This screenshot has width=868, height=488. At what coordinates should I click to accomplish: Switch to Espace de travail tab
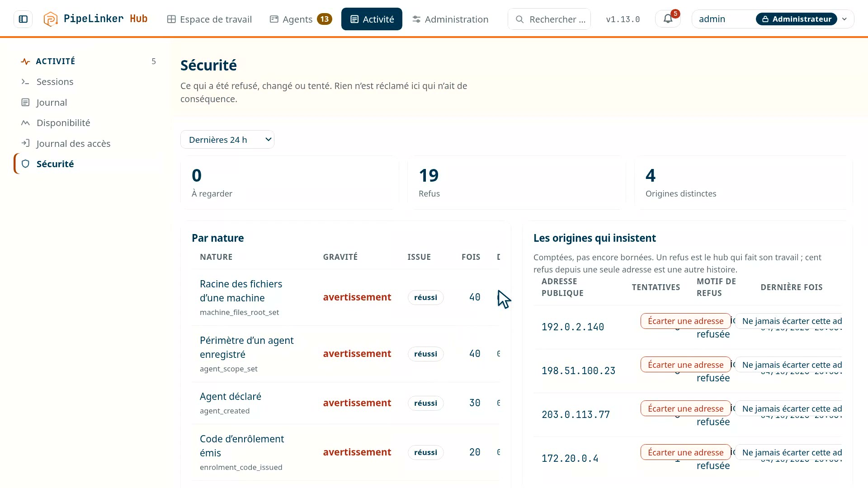(x=209, y=19)
